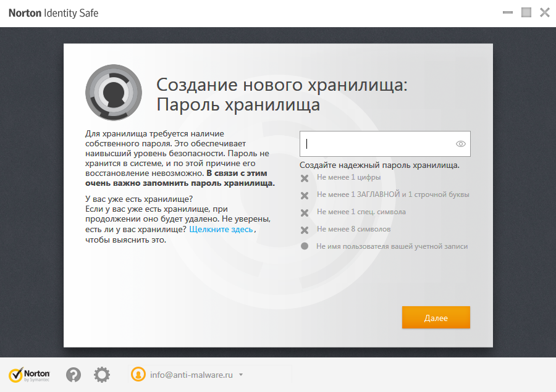
Task: Click the heading Создайте надежный пароль хранилища
Action: pos(379,165)
